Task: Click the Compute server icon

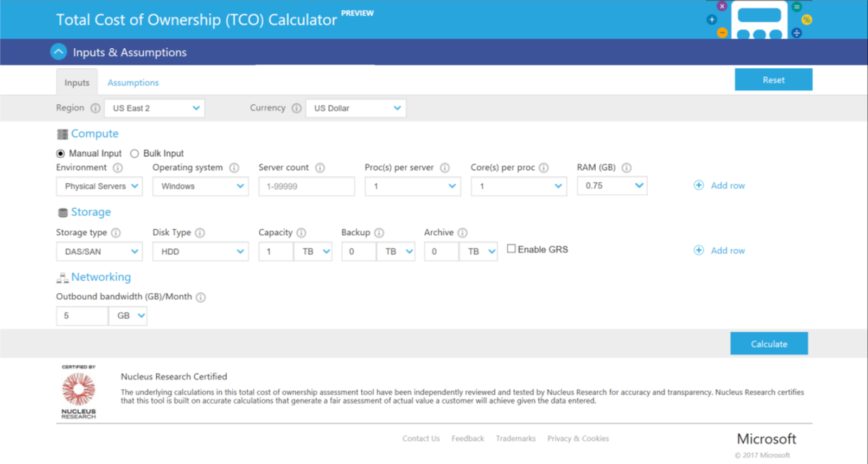Action: [62, 134]
